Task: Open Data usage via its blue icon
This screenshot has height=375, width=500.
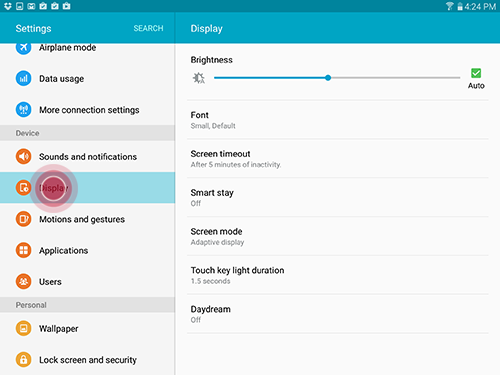Action: (23, 78)
